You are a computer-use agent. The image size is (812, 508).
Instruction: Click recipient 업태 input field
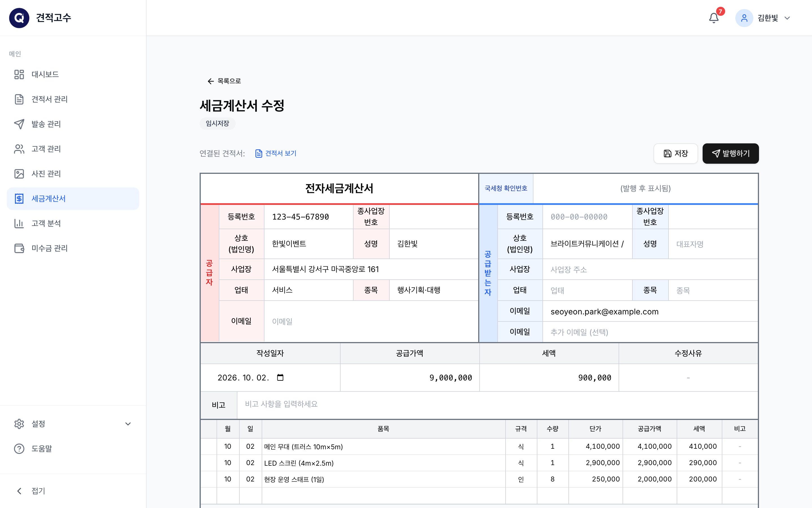click(x=587, y=290)
